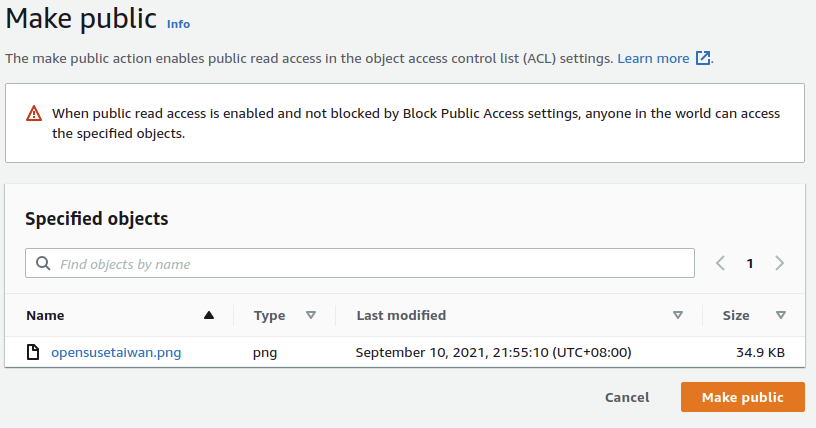Open the opensusetaiwan.png object link

point(116,353)
